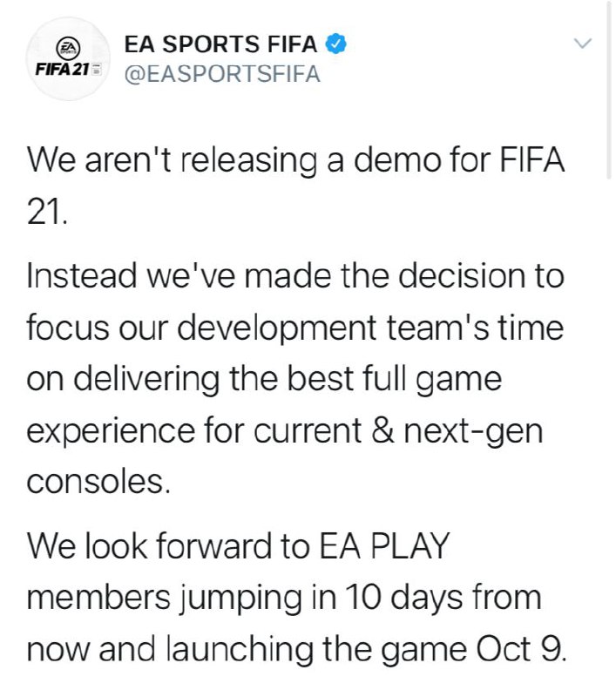Screen dimensions: 616x697
Task: Click the FIFA 21 wordmark in avatar
Action: [x=61, y=68]
